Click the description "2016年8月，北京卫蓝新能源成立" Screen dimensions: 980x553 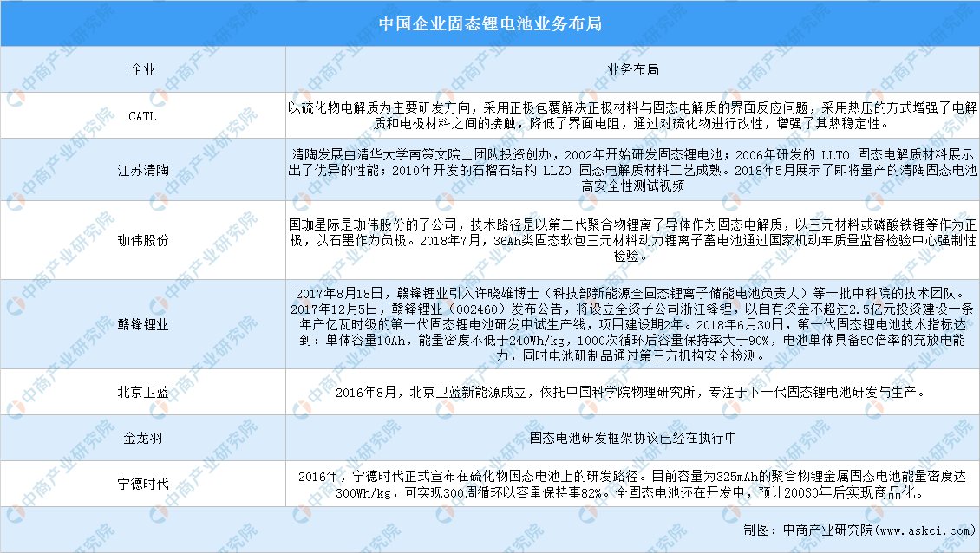pyautogui.click(x=632, y=392)
